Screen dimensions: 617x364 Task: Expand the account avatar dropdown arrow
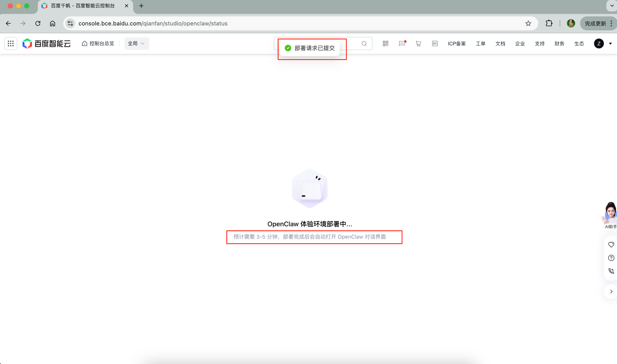click(x=610, y=44)
